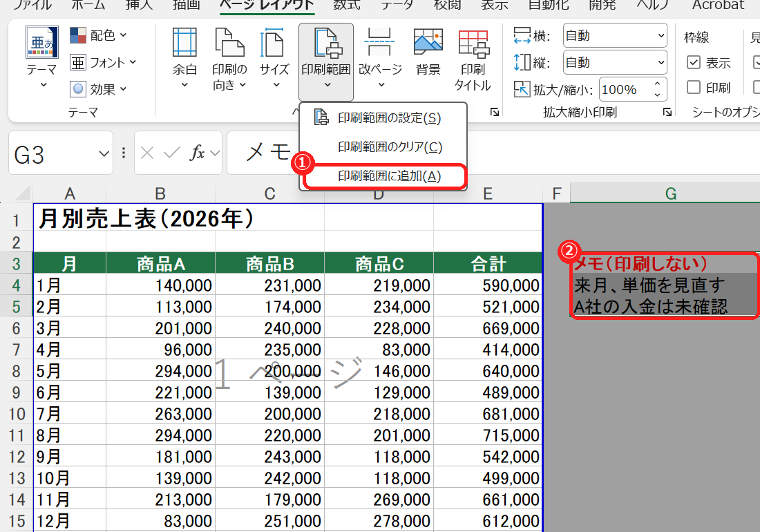Click the 背景 background image button
This screenshot has height=532, width=760.
428,53
